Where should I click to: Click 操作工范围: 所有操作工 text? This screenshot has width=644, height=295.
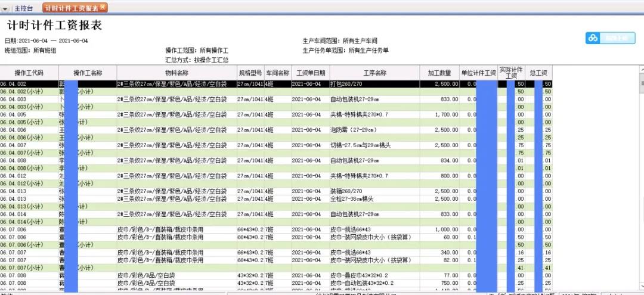[x=197, y=51]
